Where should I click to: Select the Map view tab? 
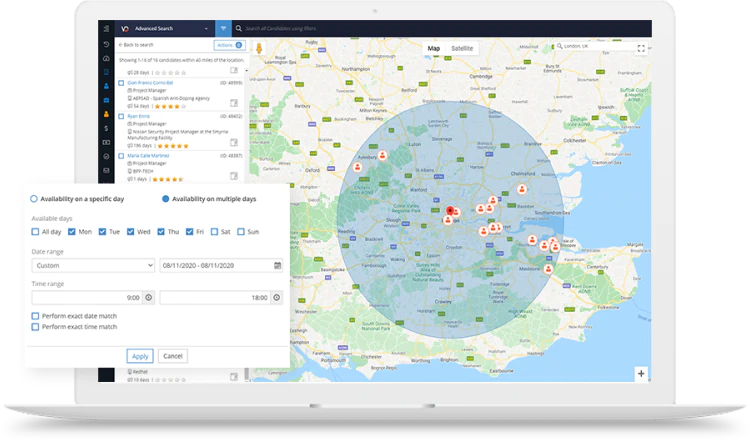[434, 48]
